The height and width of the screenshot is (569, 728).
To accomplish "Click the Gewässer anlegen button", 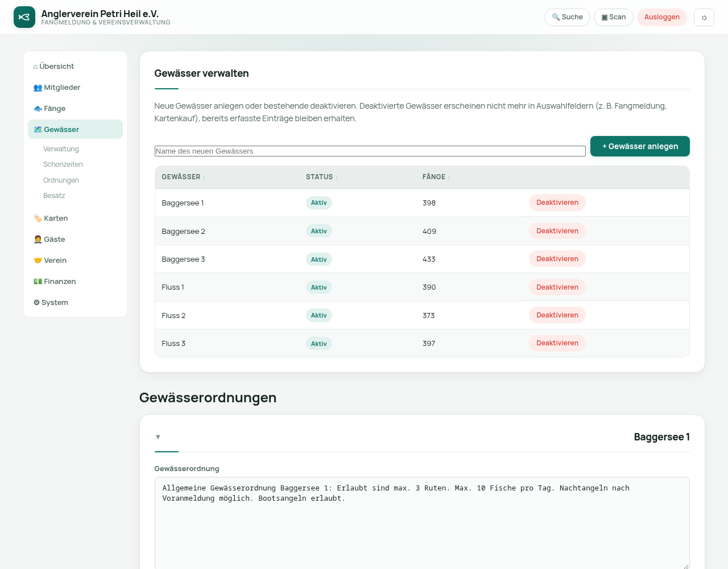I will 640,146.
